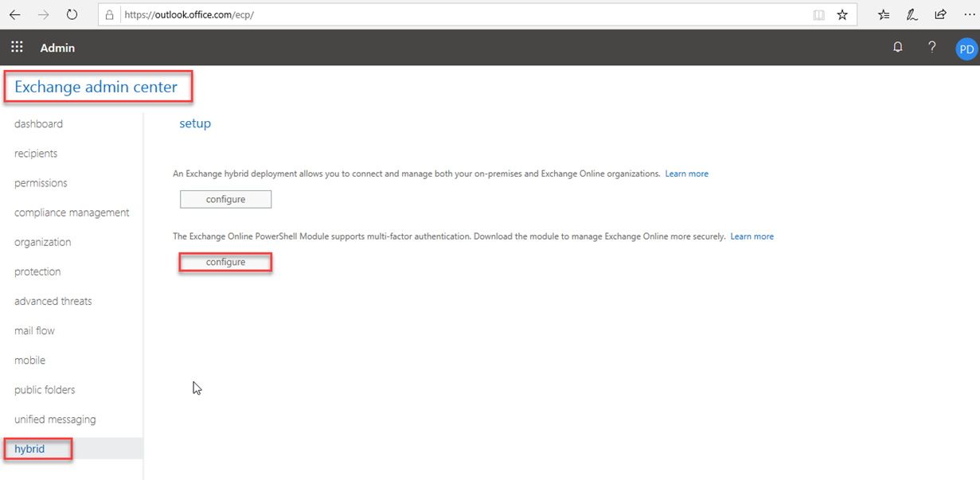
Task: Select the hybrid section
Action: tap(29, 449)
